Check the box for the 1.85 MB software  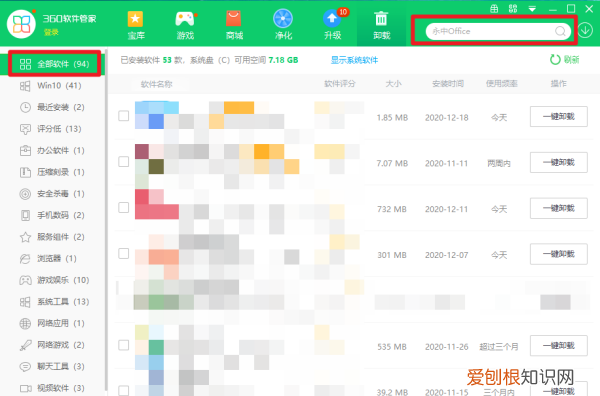point(124,116)
